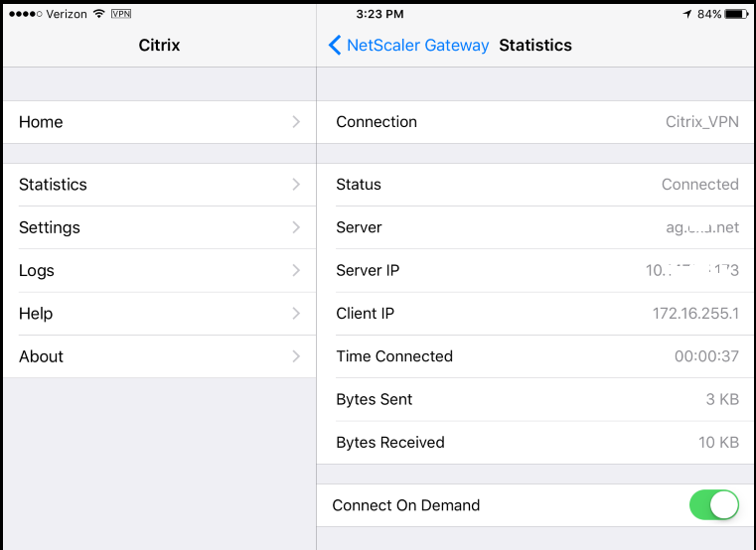Tap the battery icon in status bar
Viewport: 756px width, 550px height.
click(737, 14)
